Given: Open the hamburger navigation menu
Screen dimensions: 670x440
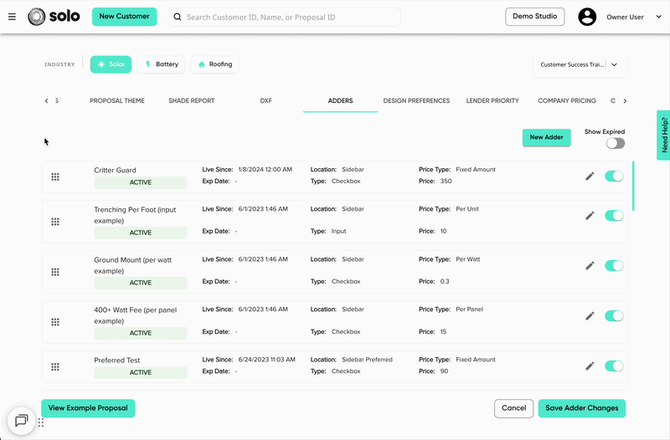Looking at the screenshot, I should [x=12, y=17].
